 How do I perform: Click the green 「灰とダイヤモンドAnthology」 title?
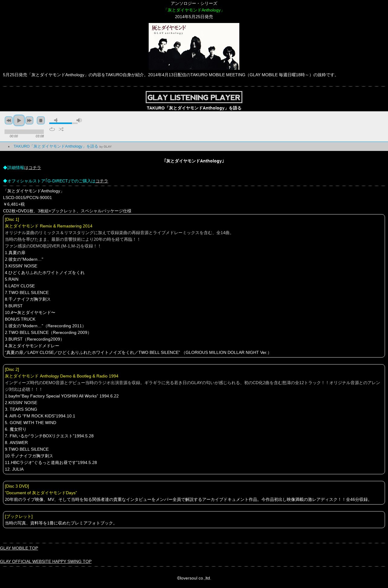(194, 10)
